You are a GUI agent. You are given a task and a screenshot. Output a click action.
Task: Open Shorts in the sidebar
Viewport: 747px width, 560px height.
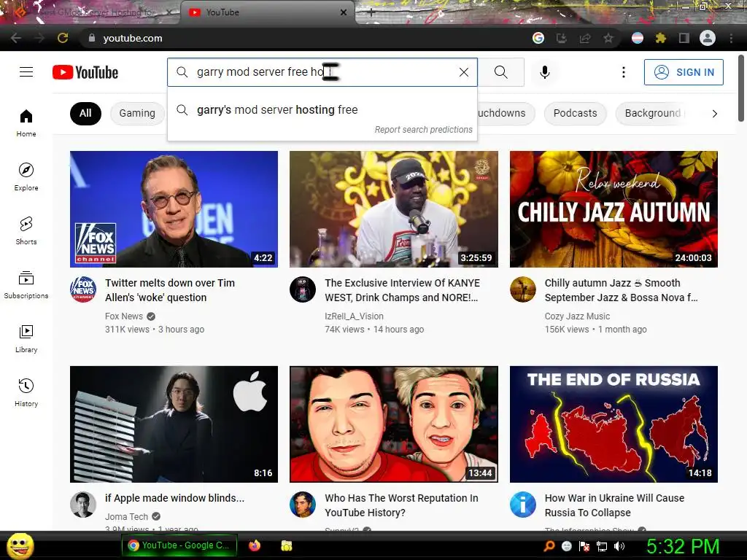(x=26, y=230)
